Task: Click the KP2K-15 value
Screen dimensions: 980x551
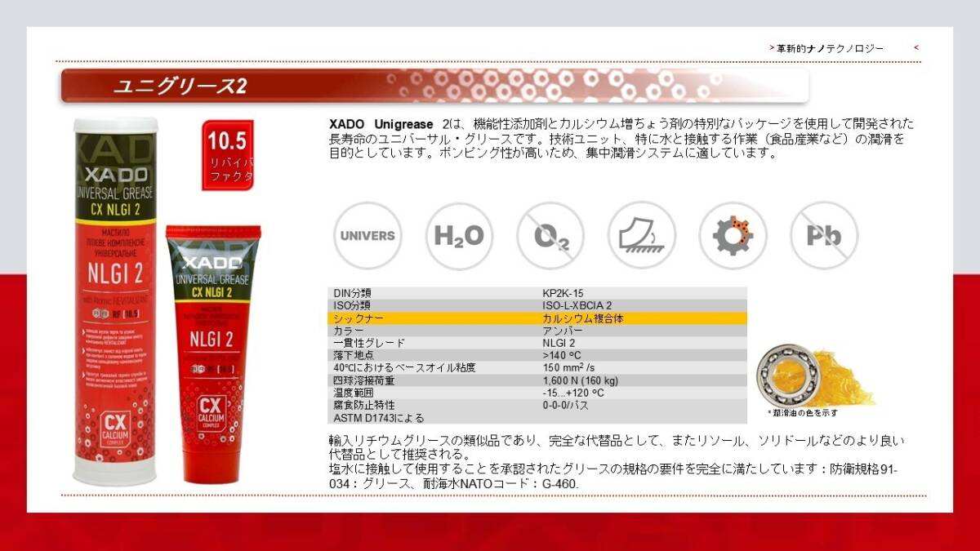Action: pos(563,293)
